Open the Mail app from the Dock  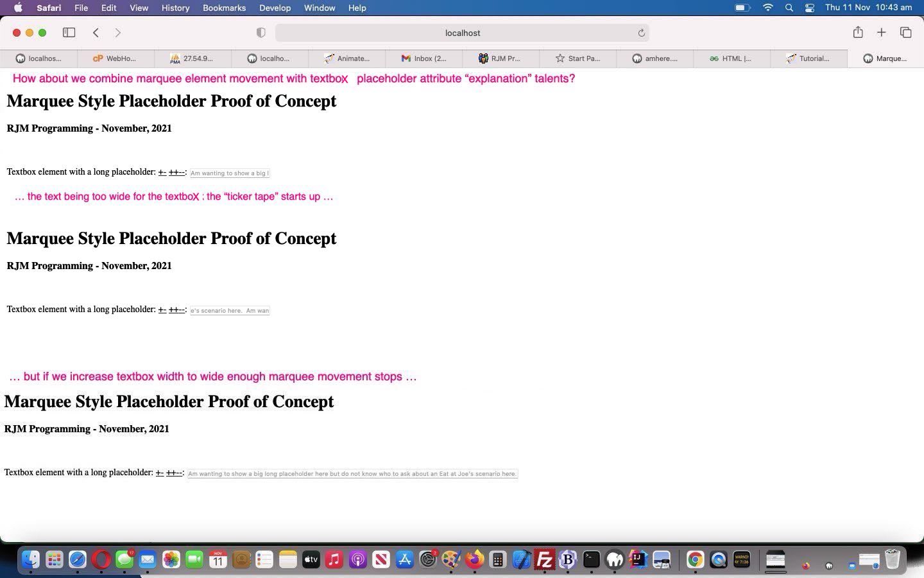pyautogui.click(x=147, y=559)
